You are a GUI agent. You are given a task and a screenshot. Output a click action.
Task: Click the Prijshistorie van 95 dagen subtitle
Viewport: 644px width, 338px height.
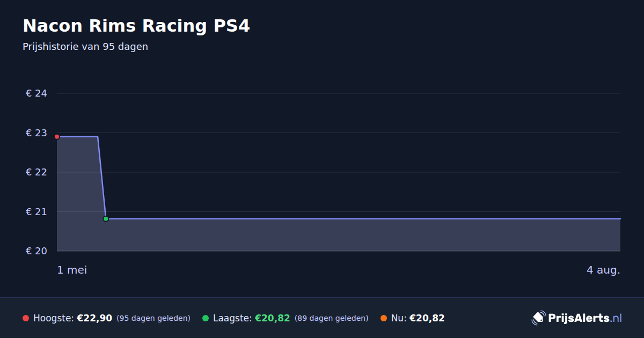85,47
